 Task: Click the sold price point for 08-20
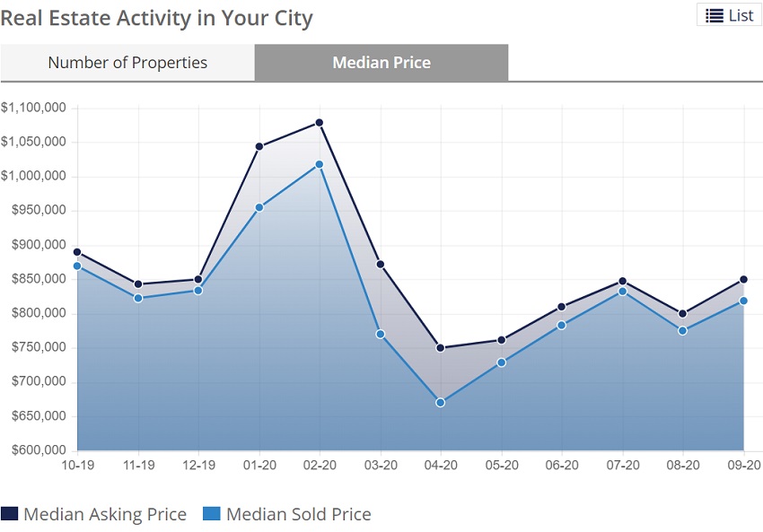(x=682, y=331)
